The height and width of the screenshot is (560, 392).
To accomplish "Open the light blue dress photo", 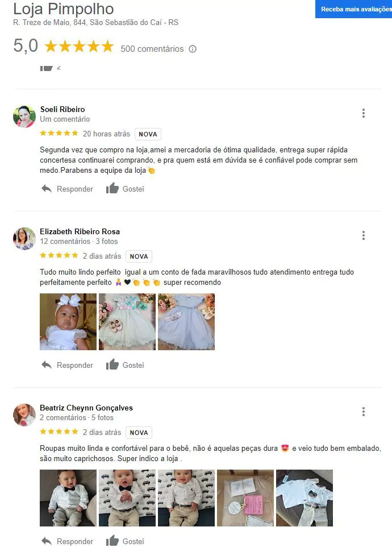I will pos(186,322).
